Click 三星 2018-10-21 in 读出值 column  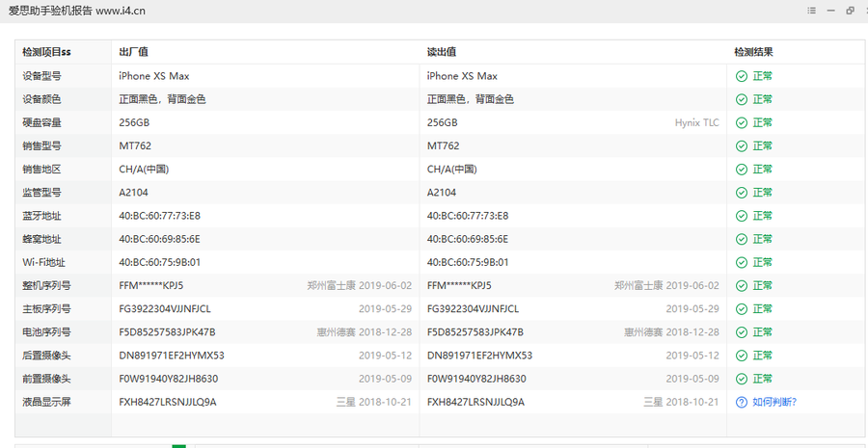tap(681, 402)
